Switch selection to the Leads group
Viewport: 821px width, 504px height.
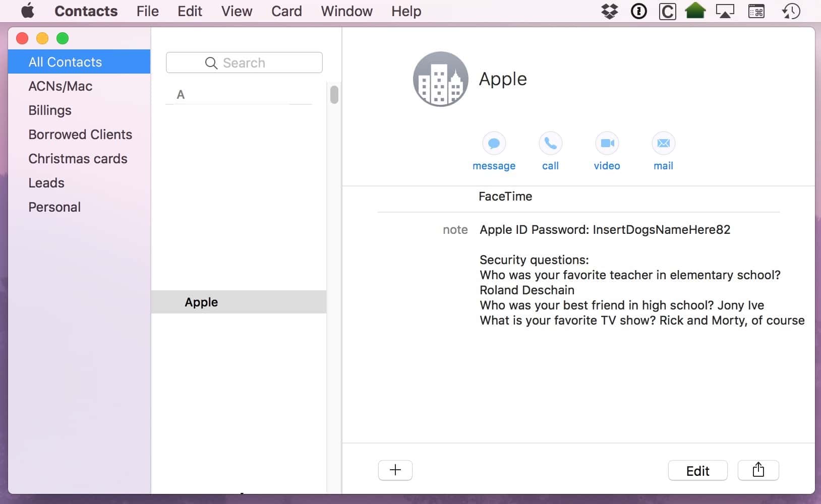click(x=46, y=183)
